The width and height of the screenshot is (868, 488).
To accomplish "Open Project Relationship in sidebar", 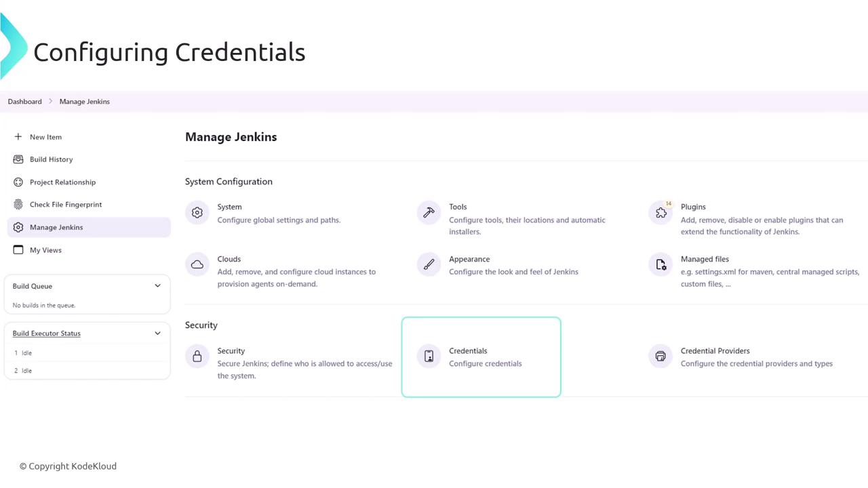I will 62,182.
